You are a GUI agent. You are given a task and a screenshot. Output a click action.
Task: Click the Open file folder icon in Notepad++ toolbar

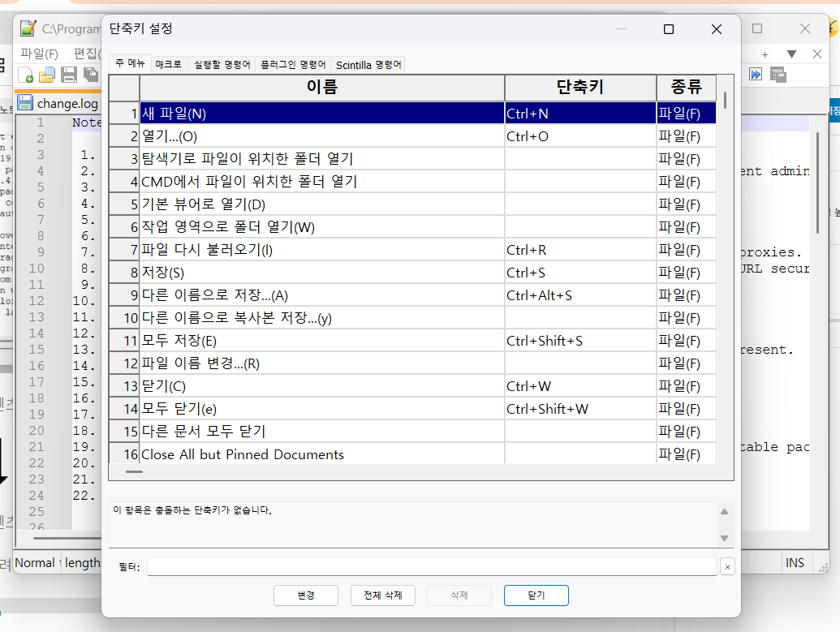(x=47, y=75)
